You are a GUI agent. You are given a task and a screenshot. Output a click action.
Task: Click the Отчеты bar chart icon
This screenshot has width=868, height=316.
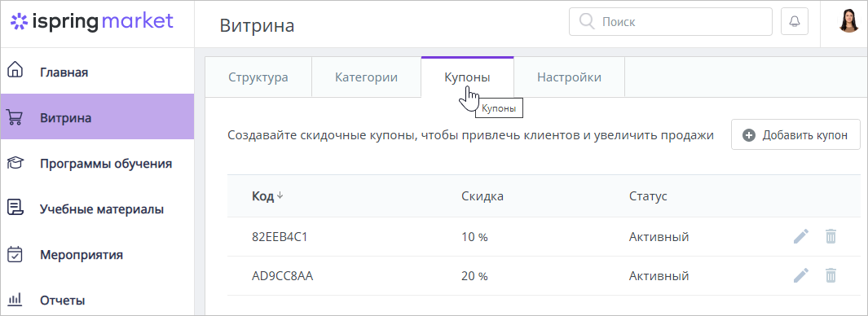pyautogui.click(x=15, y=300)
